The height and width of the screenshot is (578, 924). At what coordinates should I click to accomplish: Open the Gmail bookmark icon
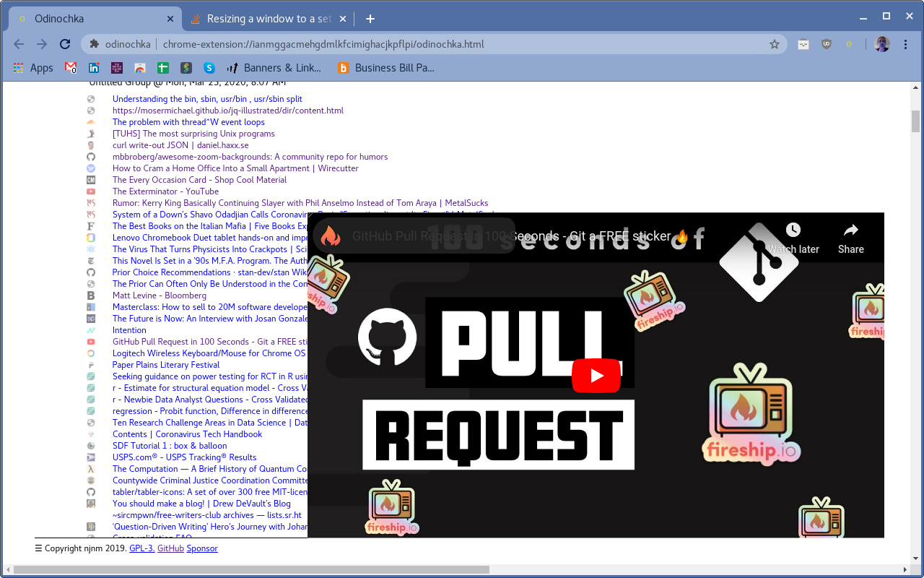click(71, 68)
